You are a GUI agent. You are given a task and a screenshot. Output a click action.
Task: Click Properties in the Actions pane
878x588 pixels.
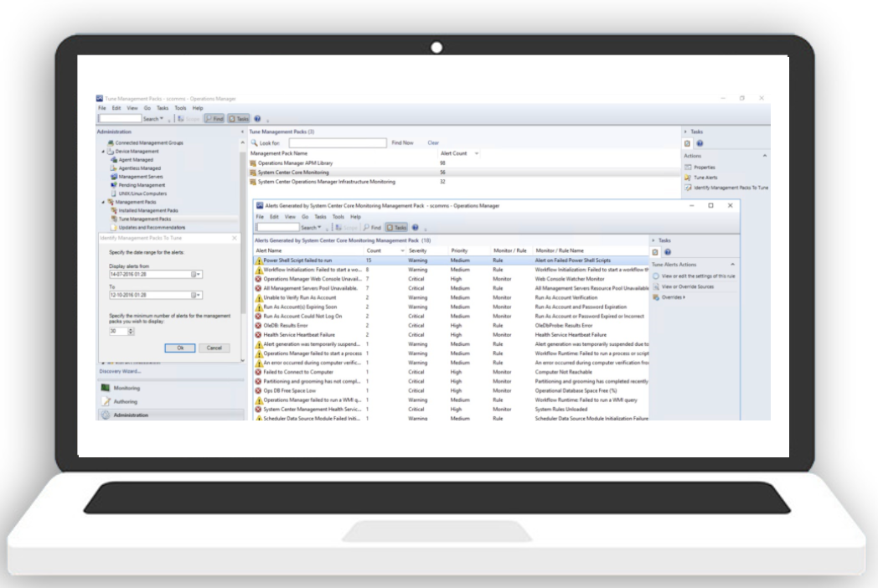pyautogui.click(x=705, y=168)
